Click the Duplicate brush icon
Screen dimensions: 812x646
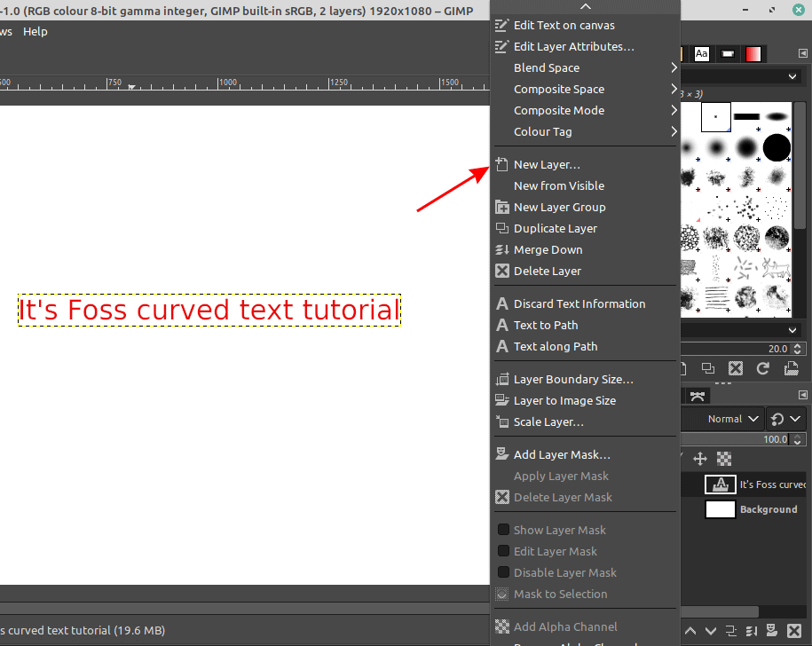tap(708, 368)
